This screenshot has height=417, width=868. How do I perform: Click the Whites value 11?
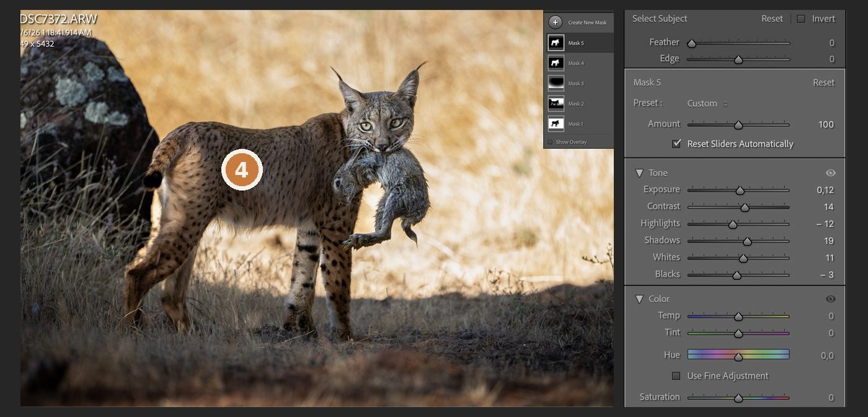830,258
